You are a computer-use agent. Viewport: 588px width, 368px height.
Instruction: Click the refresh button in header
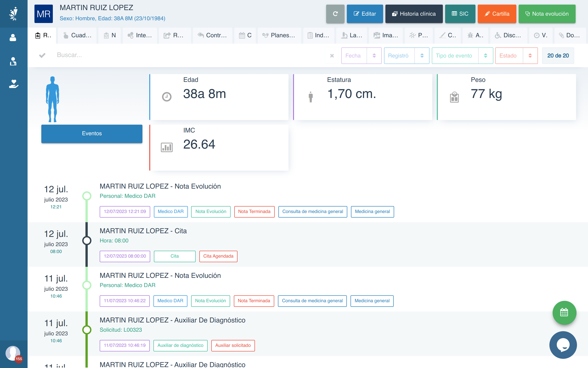tap(335, 14)
